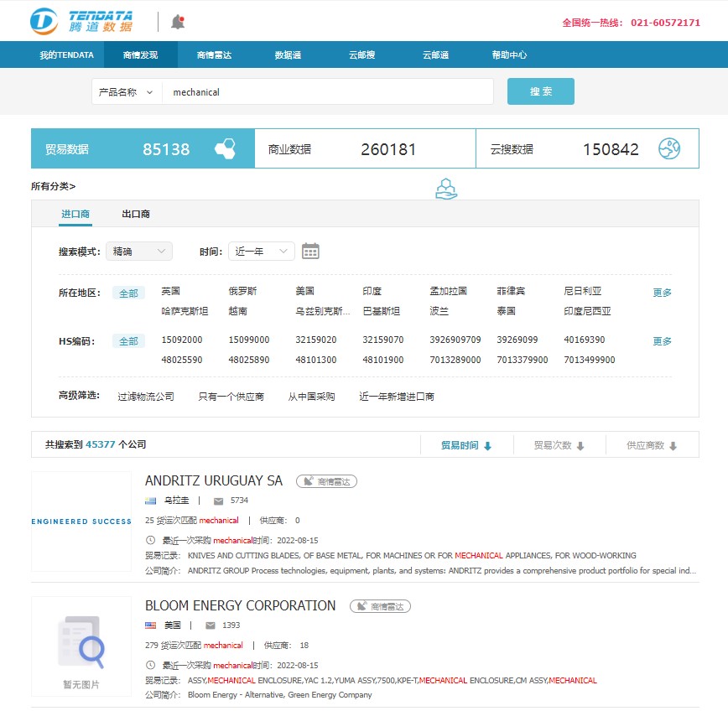This screenshot has width=728, height=711.
Task: Sort by 贸易时间 descending
Action: pos(466,445)
